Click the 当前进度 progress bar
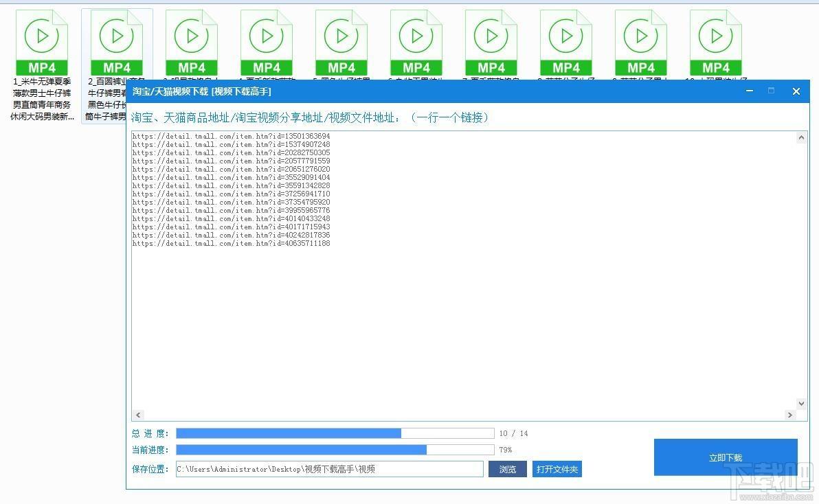 (335, 450)
